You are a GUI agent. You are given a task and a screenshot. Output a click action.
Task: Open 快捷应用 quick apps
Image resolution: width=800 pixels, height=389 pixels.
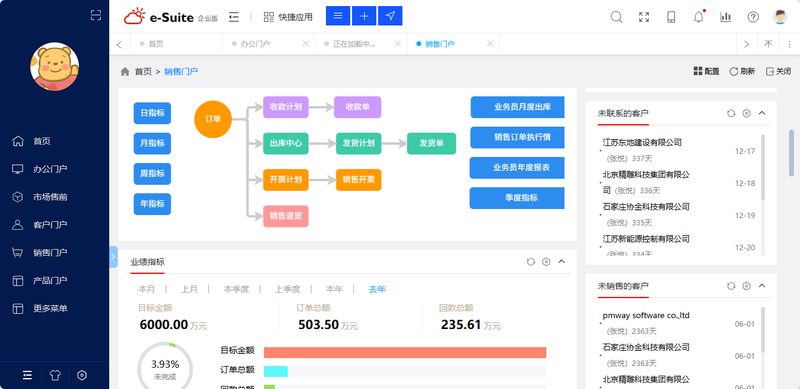pos(288,17)
